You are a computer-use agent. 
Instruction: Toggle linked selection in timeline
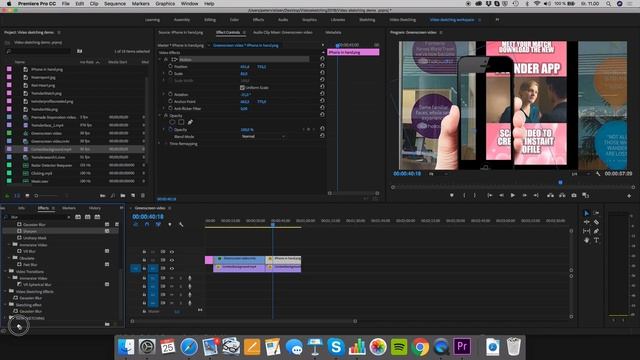158,224
